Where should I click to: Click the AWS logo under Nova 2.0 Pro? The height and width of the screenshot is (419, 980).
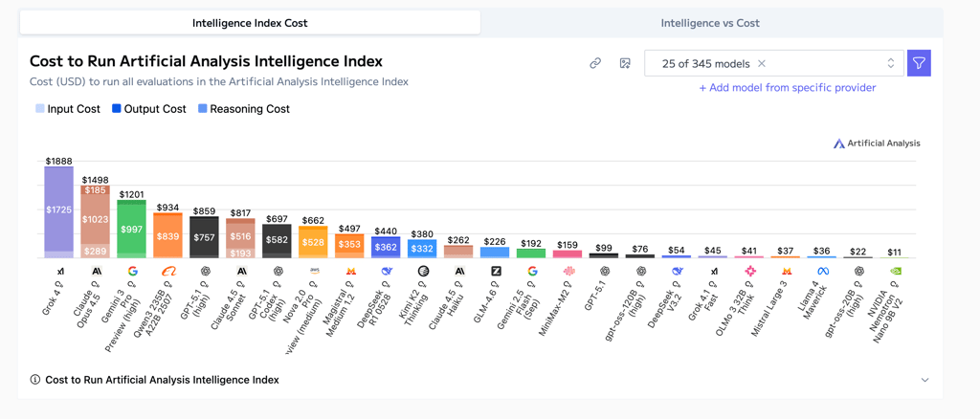pos(314,271)
